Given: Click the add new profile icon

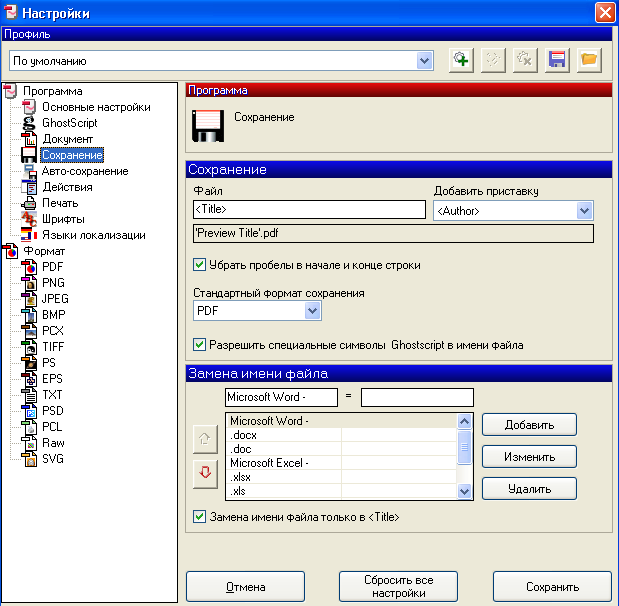Looking at the screenshot, I should coord(461,60).
